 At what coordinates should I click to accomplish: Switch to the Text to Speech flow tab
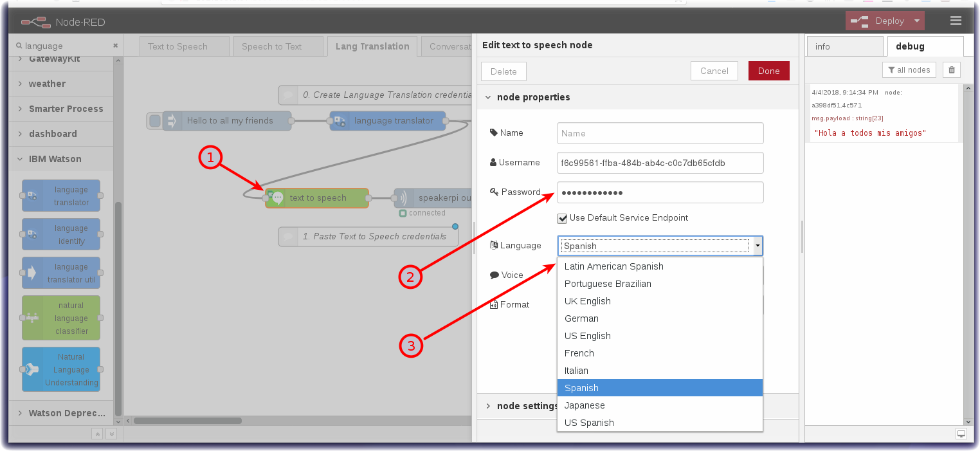tap(185, 46)
